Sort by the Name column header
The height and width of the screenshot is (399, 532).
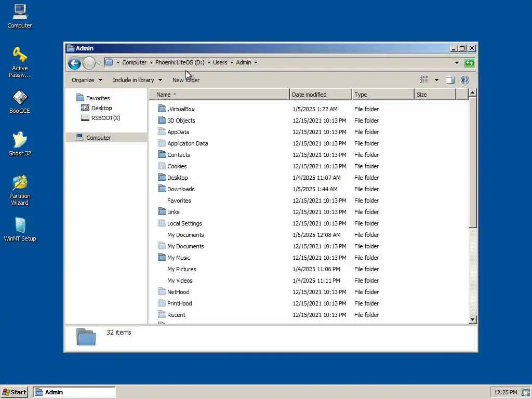219,95
